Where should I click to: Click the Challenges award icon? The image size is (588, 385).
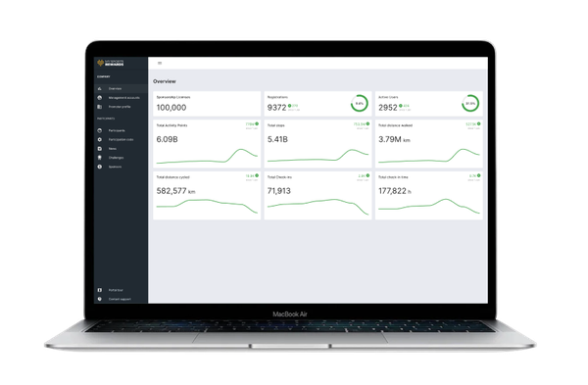point(99,158)
